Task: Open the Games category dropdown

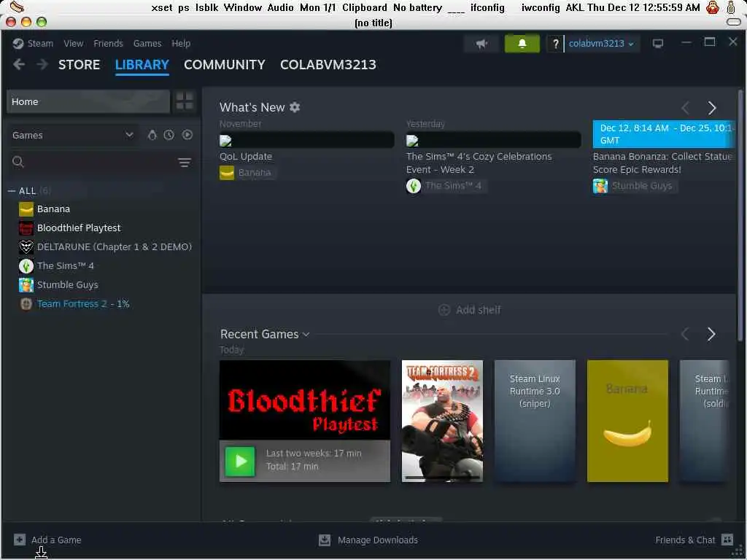Action: 73,135
